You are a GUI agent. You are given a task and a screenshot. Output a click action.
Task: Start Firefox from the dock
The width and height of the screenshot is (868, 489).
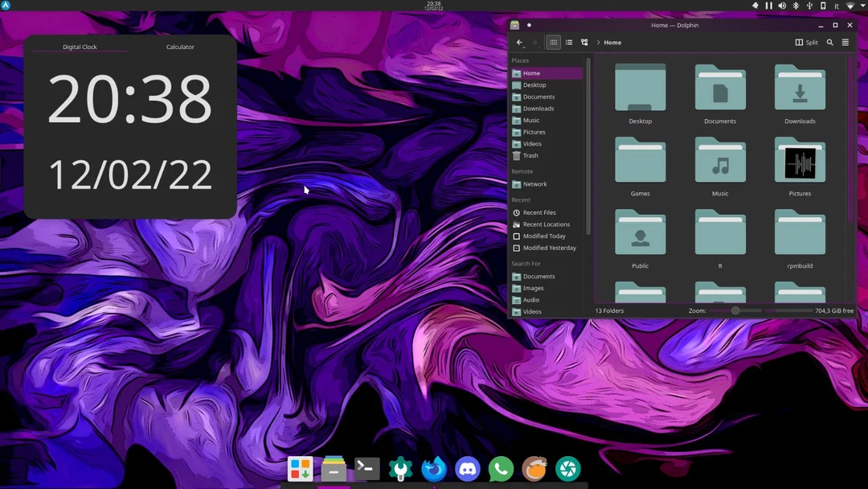coord(433,468)
